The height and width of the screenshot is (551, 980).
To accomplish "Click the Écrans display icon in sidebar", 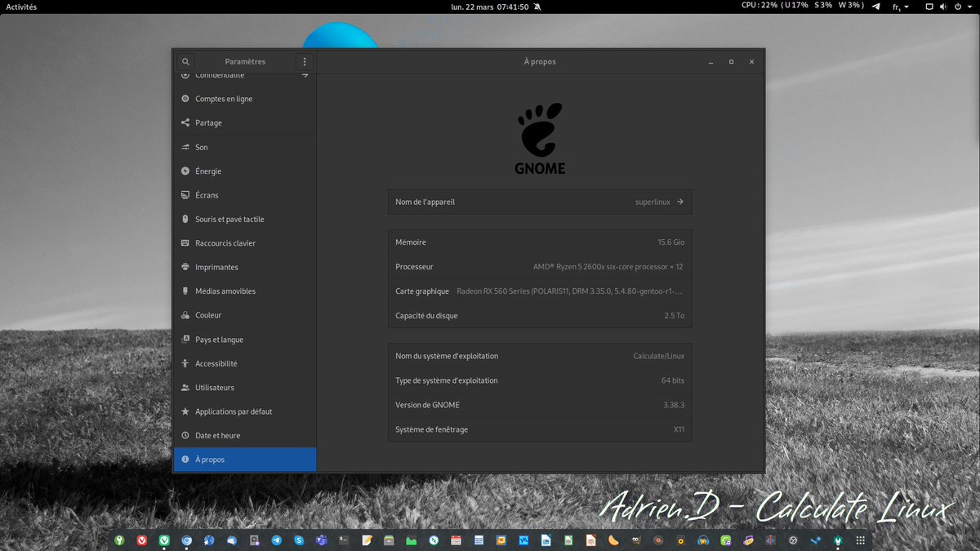I will (x=185, y=195).
